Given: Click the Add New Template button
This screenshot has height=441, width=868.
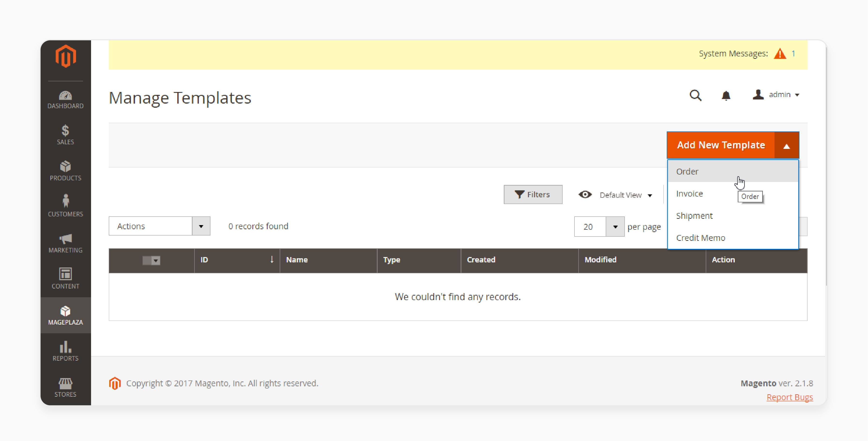Looking at the screenshot, I should 721,145.
